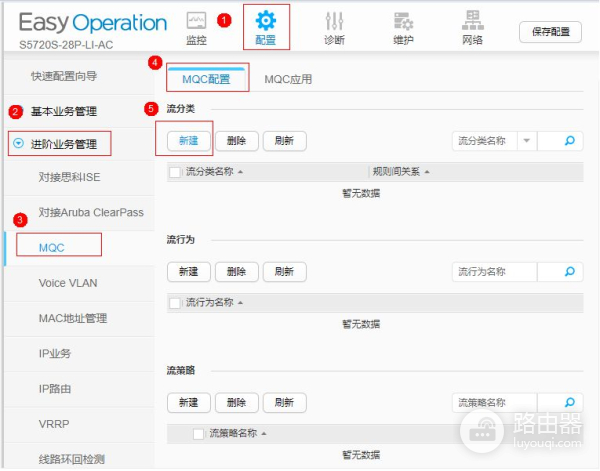Open 对接思科ISE menu item
The width and height of the screenshot is (600, 471).
(69, 177)
